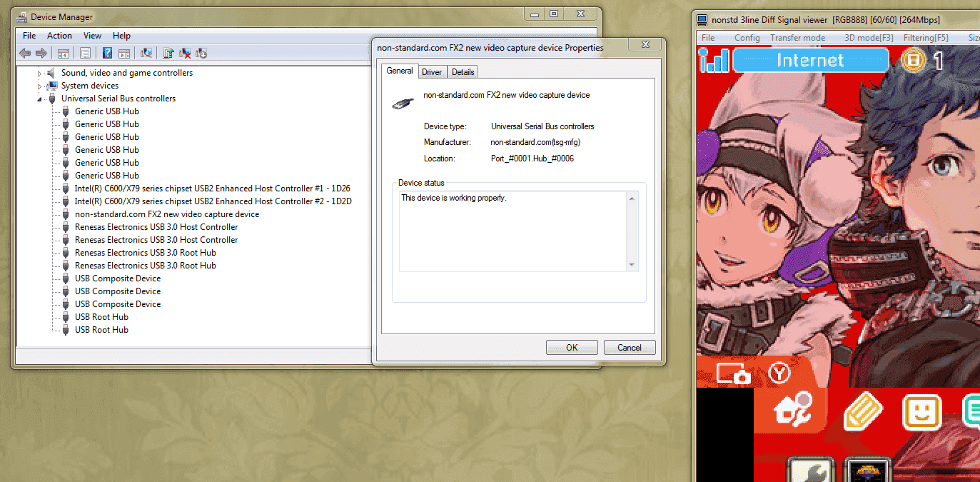
Task: Tap the blue Internet button
Action: [x=810, y=61]
